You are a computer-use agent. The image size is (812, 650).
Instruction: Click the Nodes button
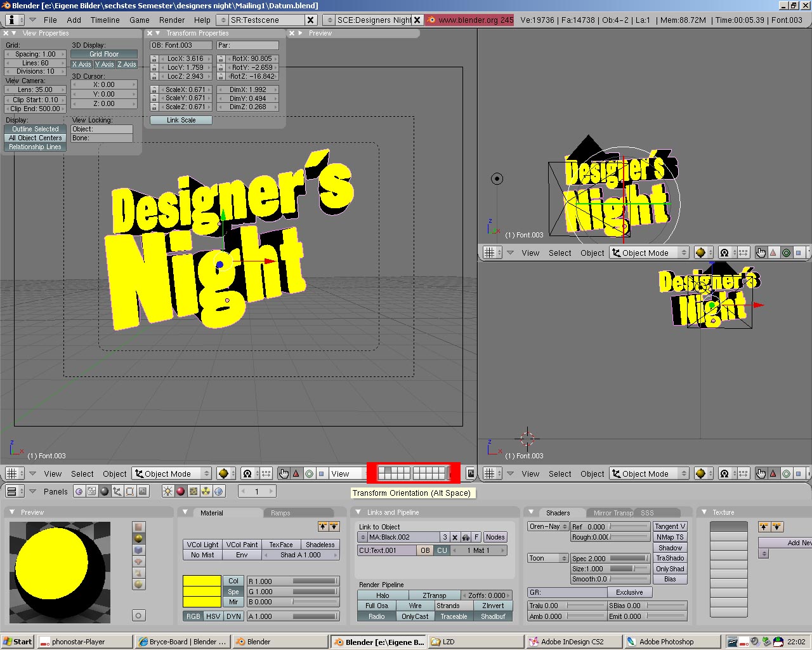(x=495, y=537)
